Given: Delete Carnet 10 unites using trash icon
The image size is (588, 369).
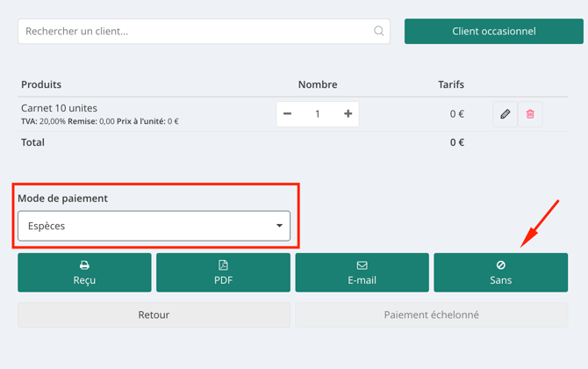Looking at the screenshot, I should point(530,114).
